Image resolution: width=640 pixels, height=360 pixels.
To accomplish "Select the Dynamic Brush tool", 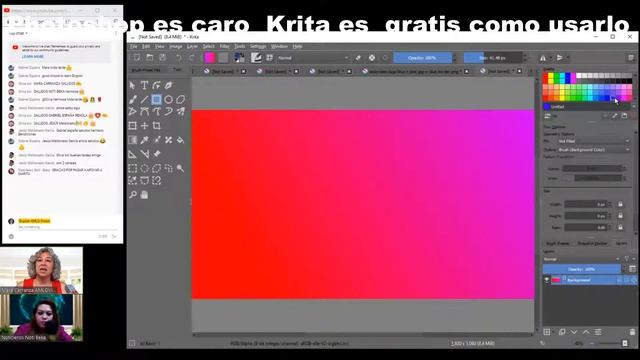I will 169,111.
